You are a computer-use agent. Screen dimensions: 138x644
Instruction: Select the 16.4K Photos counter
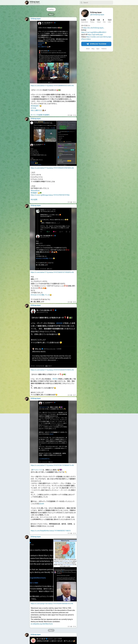pyautogui.click(x=92, y=21)
